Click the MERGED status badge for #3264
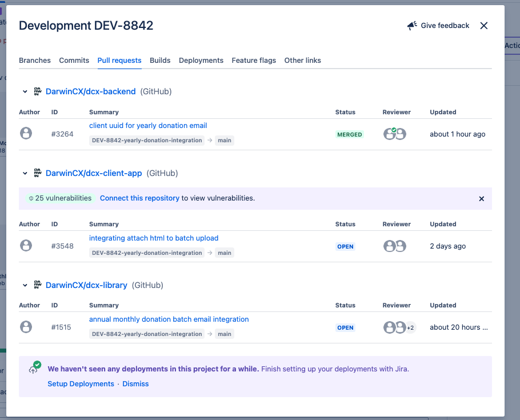Screen dimensions: 520x420 point(350,134)
